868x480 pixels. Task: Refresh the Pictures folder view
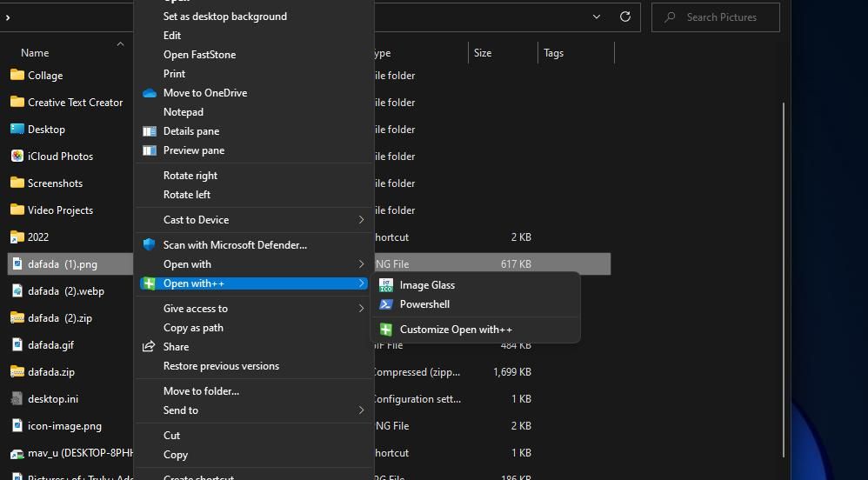[x=624, y=17]
